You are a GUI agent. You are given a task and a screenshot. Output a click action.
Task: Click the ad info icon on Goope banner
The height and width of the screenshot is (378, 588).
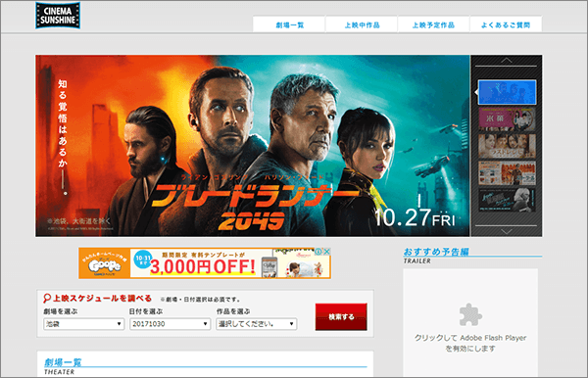pos(318,252)
